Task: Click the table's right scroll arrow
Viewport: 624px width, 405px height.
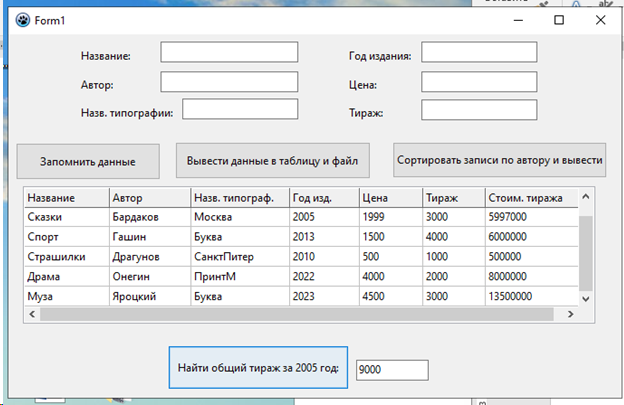Action: (x=570, y=315)
